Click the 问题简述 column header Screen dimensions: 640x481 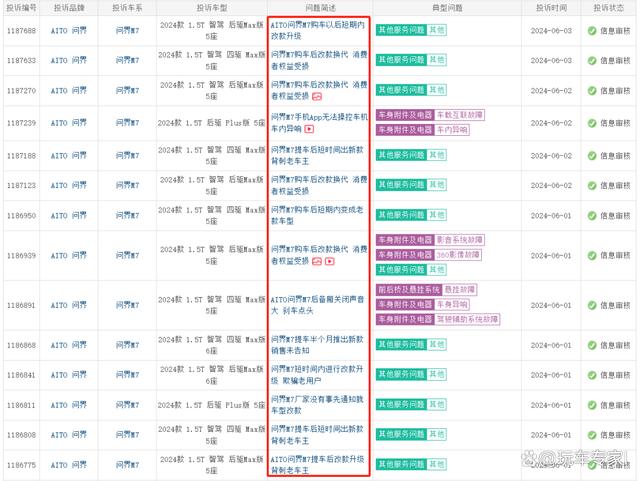[320, 8]
